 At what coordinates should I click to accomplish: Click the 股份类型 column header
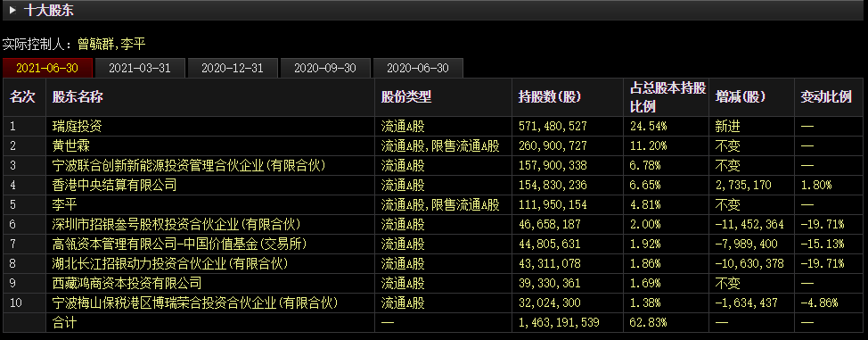406,97
